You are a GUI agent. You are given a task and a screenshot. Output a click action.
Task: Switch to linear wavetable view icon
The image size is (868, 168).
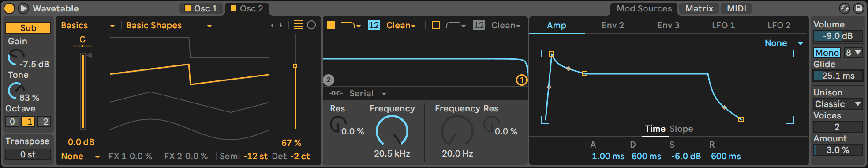(x=298, y=25)
